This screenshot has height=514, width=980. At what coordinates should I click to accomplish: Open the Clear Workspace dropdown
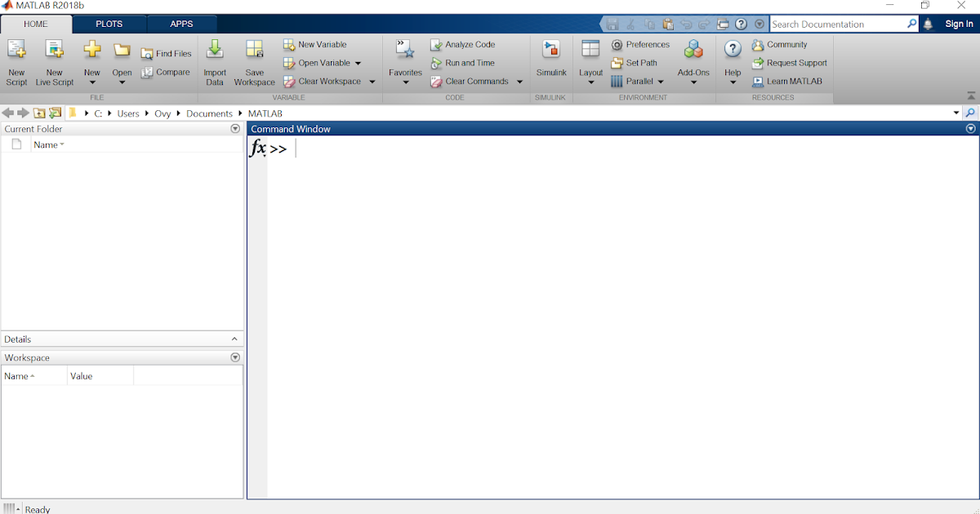[372, 81]
